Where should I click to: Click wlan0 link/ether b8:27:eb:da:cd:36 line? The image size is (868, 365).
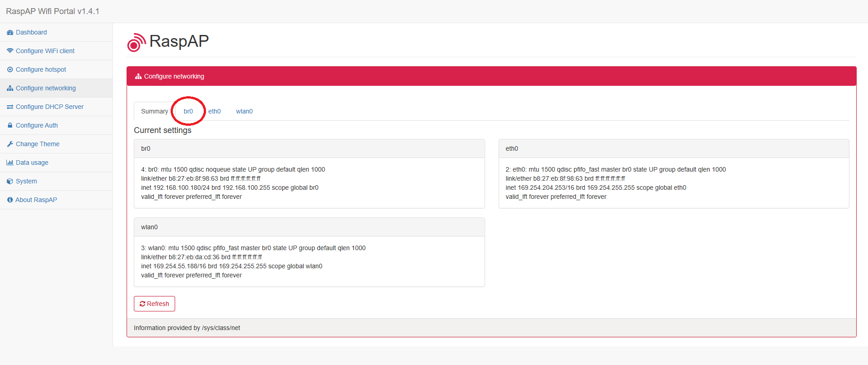tap(201, 257)
